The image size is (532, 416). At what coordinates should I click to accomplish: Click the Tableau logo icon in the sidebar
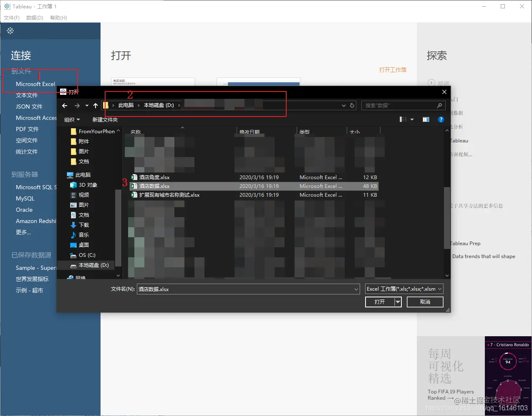coord(10,31)
